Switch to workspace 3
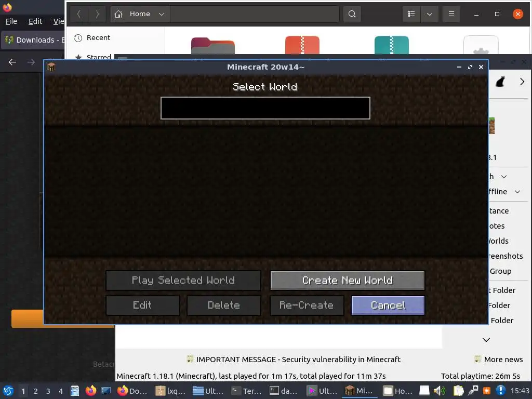 point(48,391)
